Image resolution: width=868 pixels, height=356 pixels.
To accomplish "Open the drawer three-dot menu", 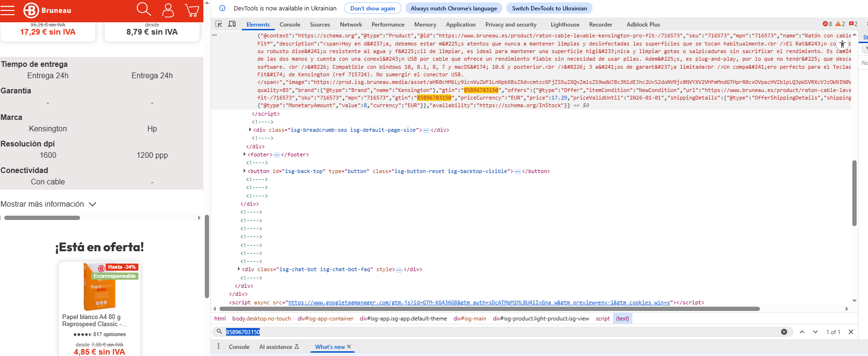I will pos(219,347).
